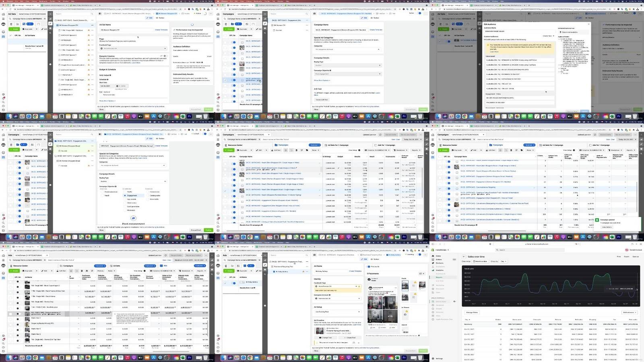This screenshot has height=362, width=644.
Task: Untick the checked campaign row checkbox in top-middle screenshot
Action: click(225, 80)
